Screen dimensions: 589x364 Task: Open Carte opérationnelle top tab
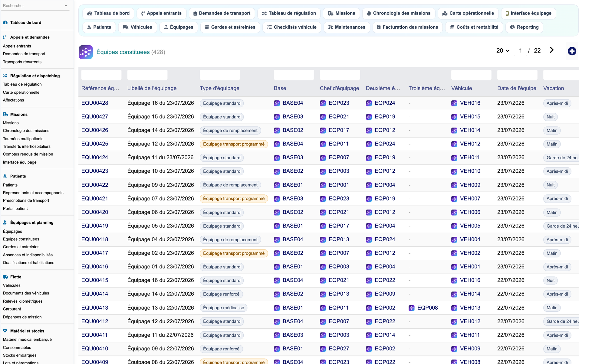468,13
